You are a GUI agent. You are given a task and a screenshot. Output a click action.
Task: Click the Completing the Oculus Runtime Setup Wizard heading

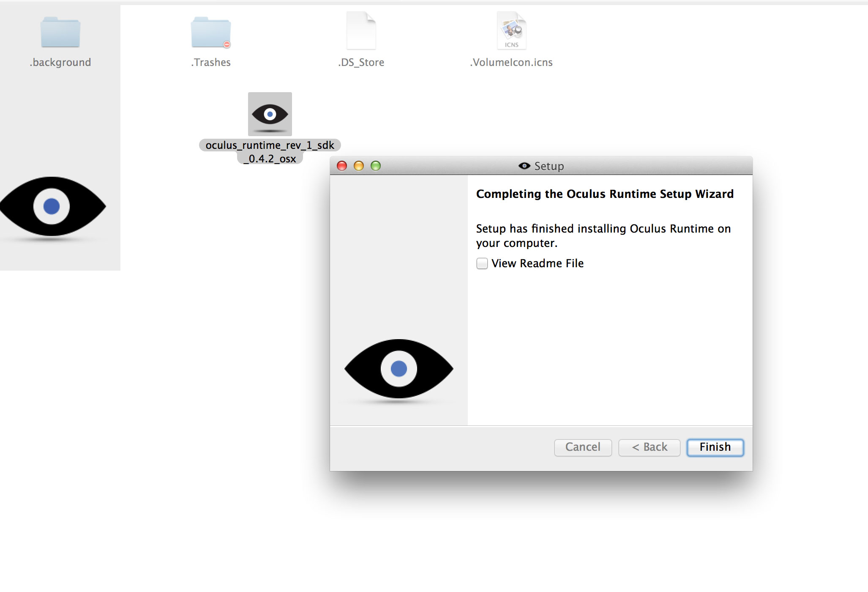pos(605,194)
